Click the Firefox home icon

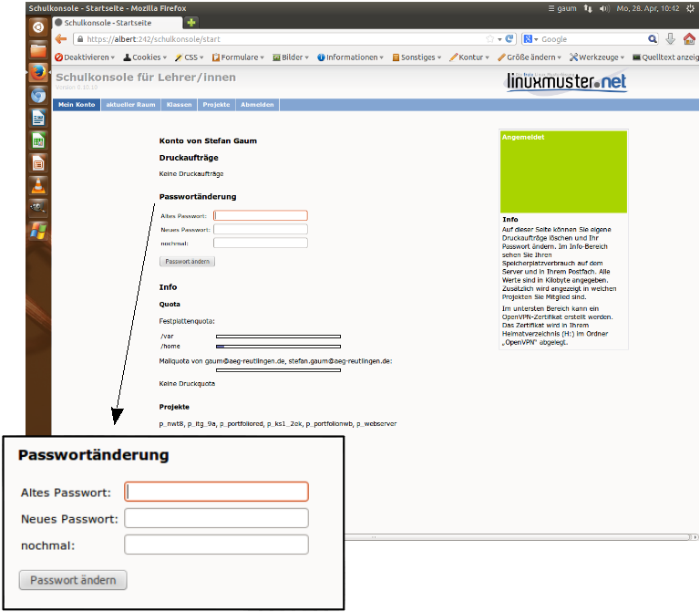688,39
